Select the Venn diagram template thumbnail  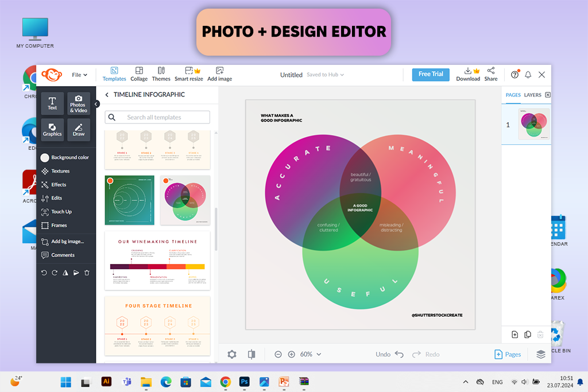tap(185, 200)
